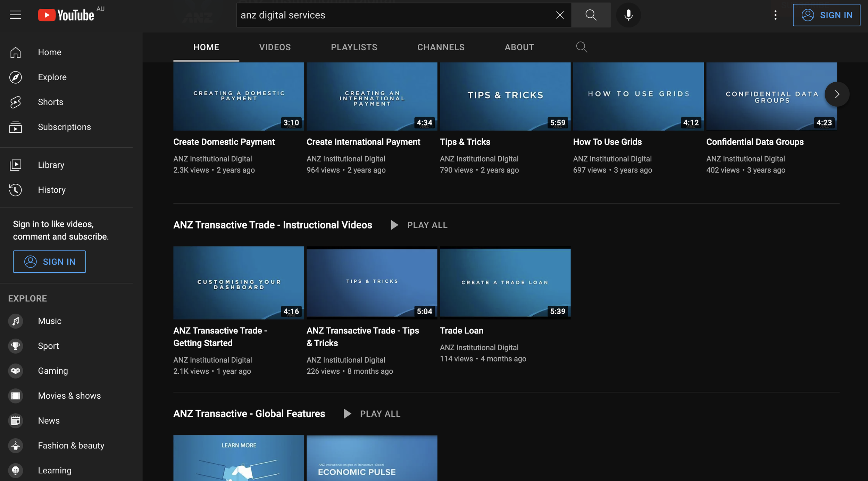Click the How To Use Grids title

click(607, 142)
